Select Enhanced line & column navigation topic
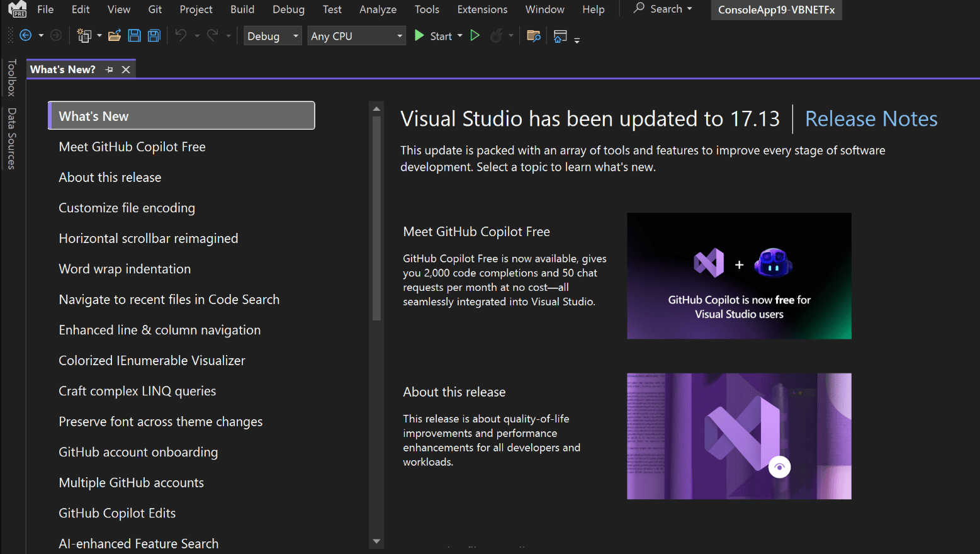The width and height of the screenshot is (980, 554). click(160, 330)
